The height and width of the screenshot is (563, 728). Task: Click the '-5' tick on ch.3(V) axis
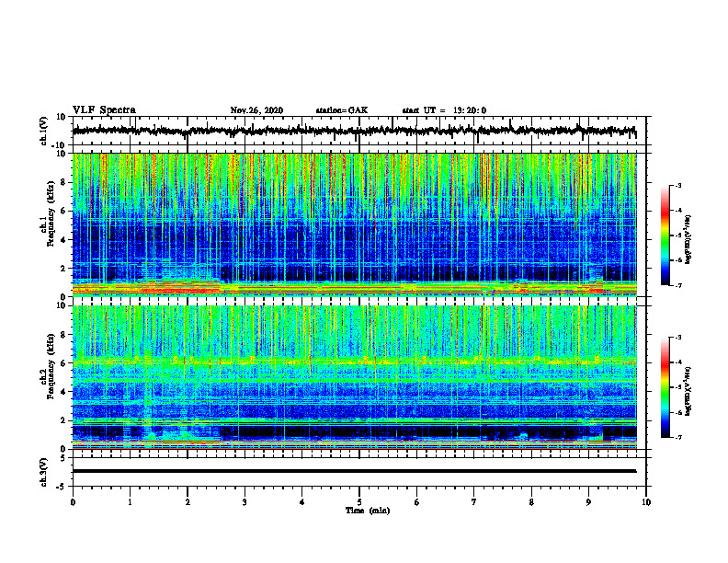tap(63, 487)
